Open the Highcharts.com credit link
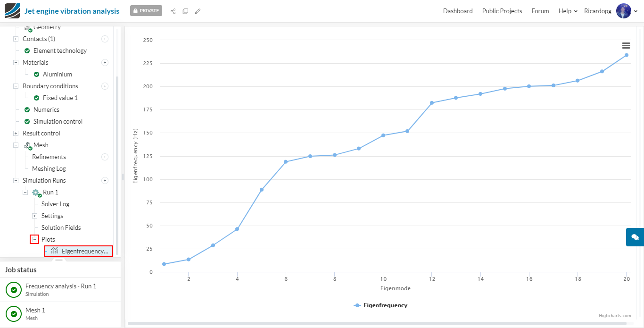 click(615, 316)
